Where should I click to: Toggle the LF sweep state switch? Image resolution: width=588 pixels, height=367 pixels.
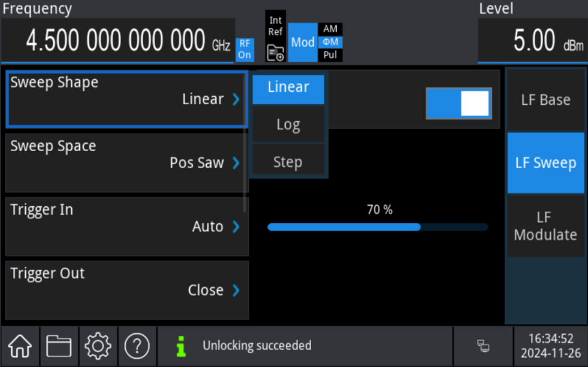pyautogui.click(x=459, y=103)
